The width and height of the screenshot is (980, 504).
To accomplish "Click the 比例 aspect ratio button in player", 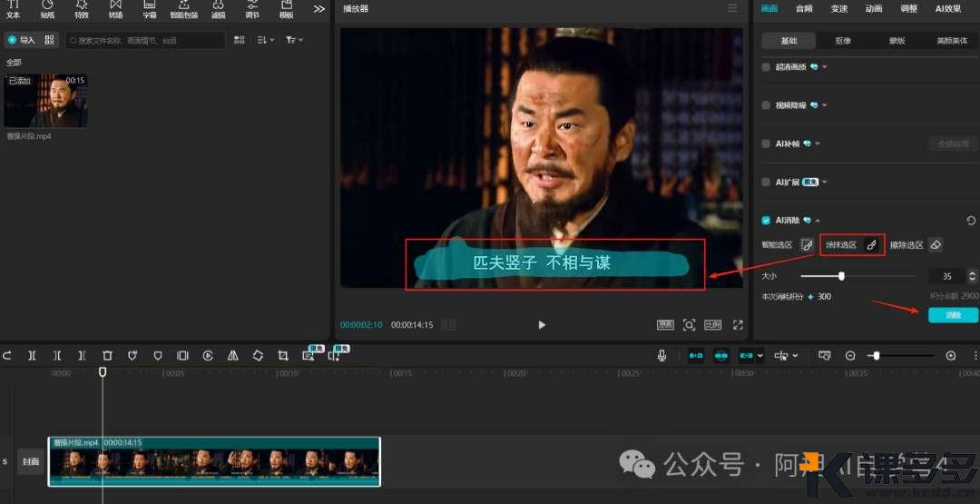I will pos(712,325).
